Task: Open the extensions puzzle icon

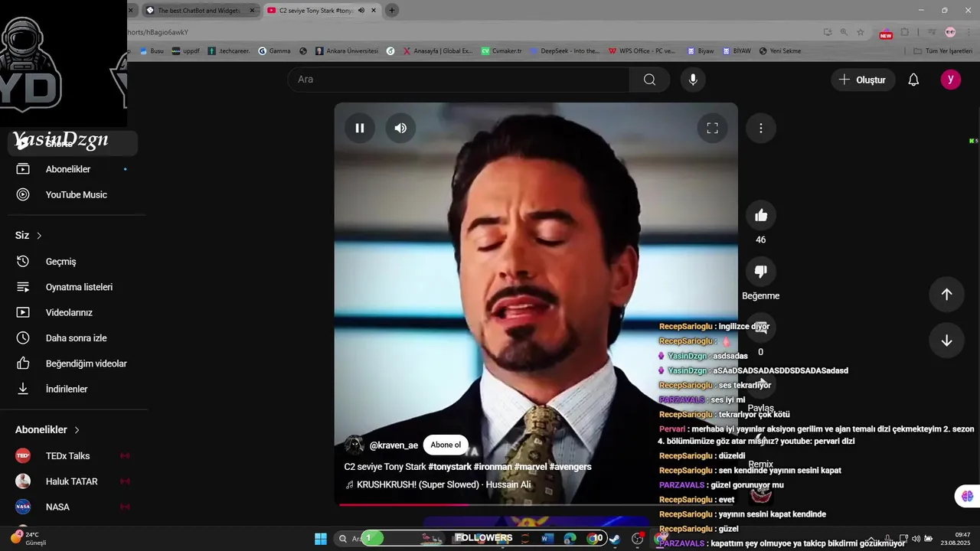Action: pos(905,32)
